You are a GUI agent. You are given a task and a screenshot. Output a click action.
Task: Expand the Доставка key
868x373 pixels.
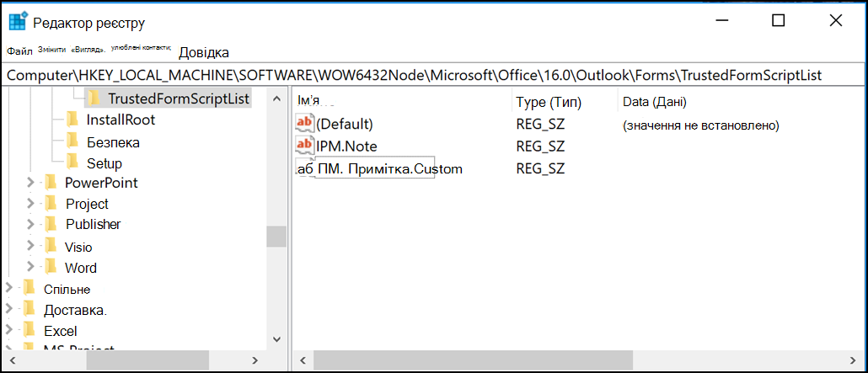coord(9,309)
